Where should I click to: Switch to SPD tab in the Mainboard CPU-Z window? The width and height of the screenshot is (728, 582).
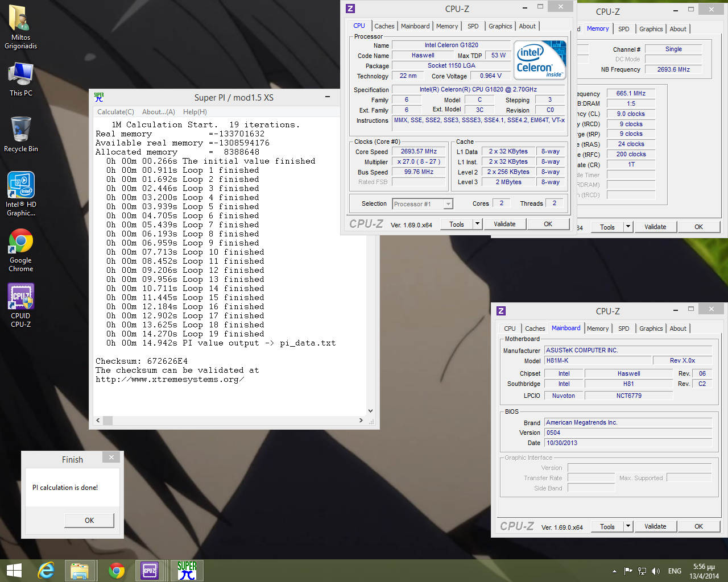(624, 329)
